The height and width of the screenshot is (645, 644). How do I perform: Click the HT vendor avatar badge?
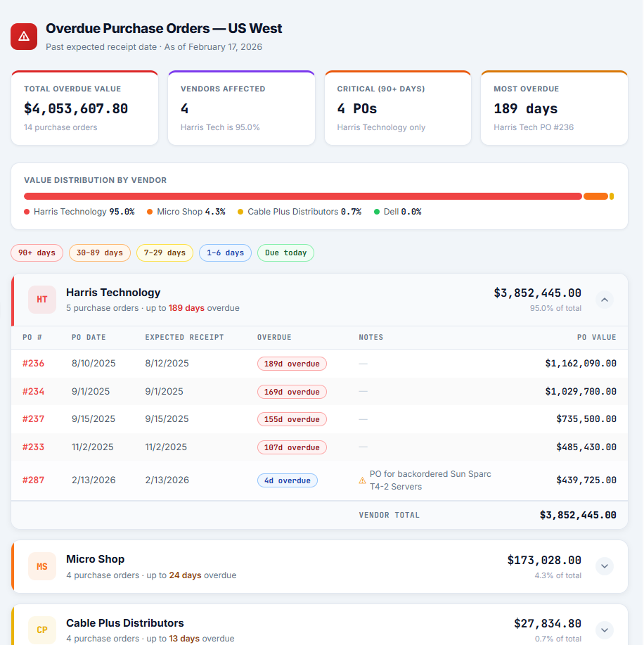coord(42,300)
